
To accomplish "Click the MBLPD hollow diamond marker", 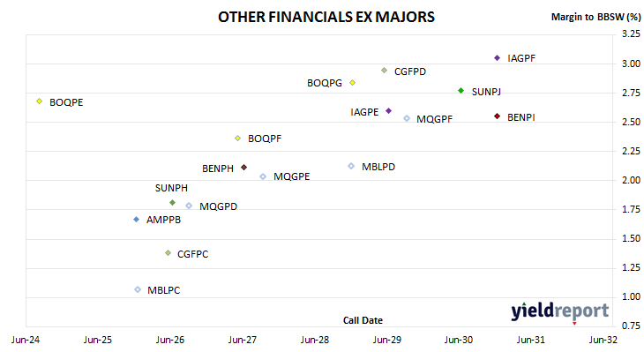I will (351, 166).
